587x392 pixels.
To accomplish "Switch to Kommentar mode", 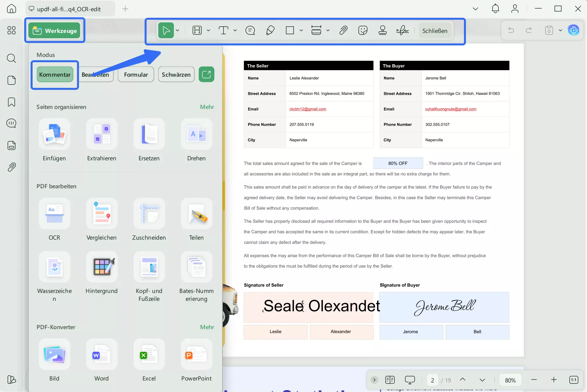I will click(55, 74).
